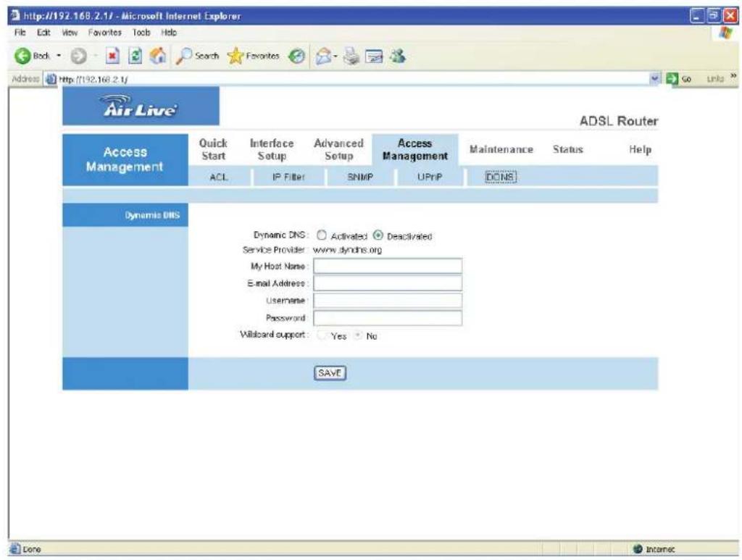Refresh the page with green arrows icon
Screen dimensions: 742x560
point(136,57)
